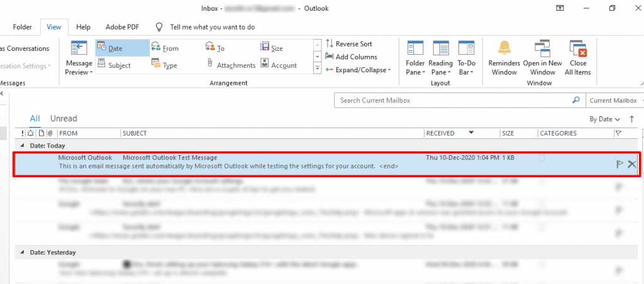Open the Message Preview dropdown

(x=79, y=58)
